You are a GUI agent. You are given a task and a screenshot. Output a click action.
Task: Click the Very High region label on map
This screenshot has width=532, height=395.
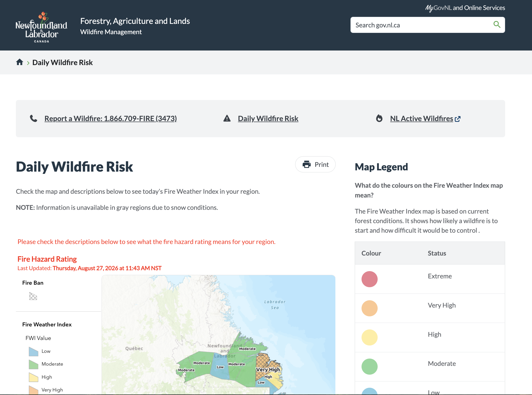[268, 369]
